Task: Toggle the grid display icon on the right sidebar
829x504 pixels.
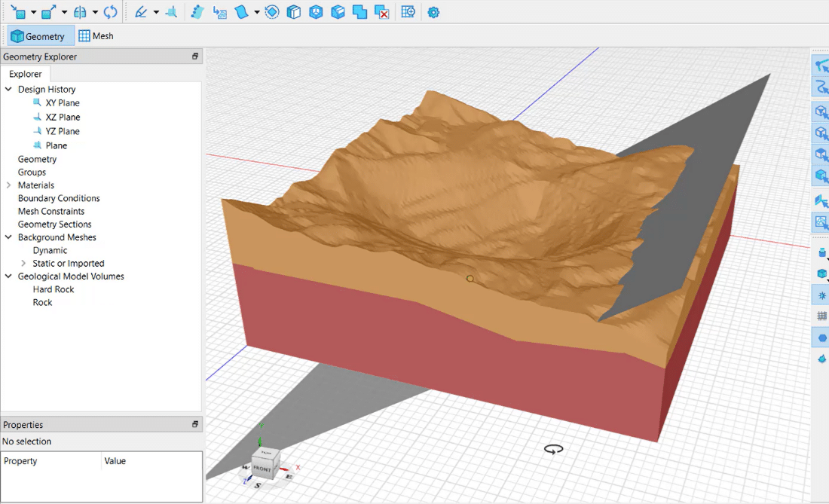Action: click(821, 316)
